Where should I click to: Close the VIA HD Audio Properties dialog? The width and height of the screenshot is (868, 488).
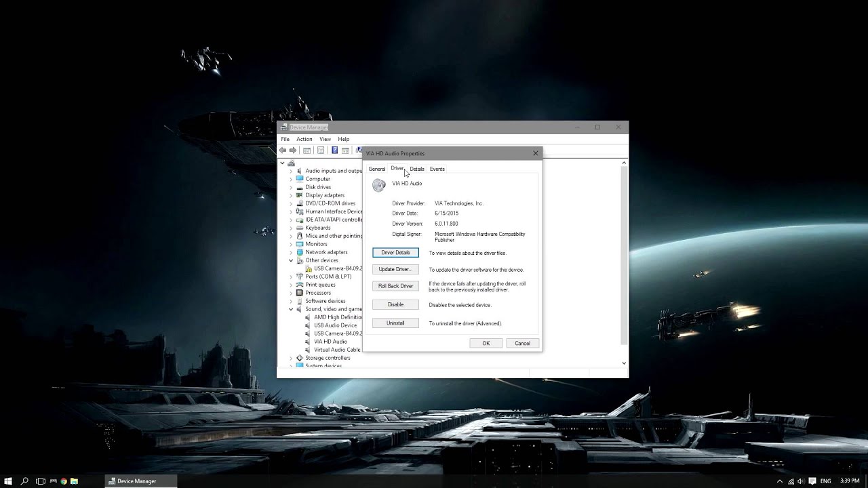point(536,153)
